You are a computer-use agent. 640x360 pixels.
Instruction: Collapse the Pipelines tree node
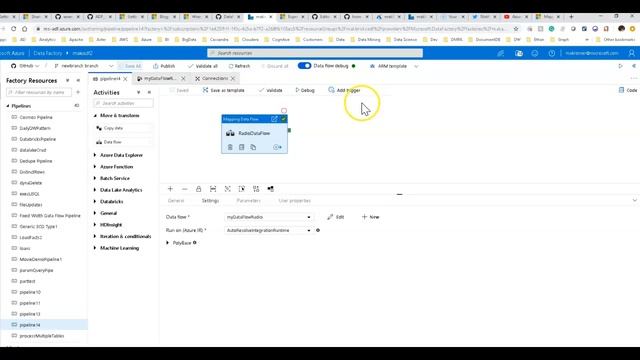pos(8,106)
